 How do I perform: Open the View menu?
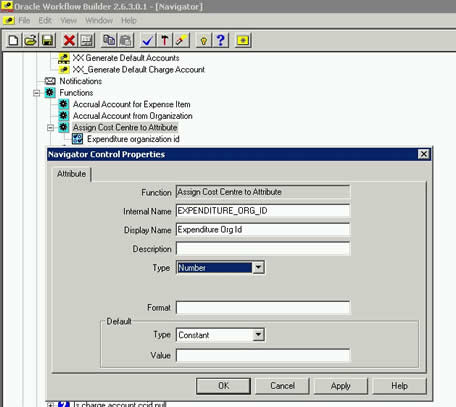[69, 20]
